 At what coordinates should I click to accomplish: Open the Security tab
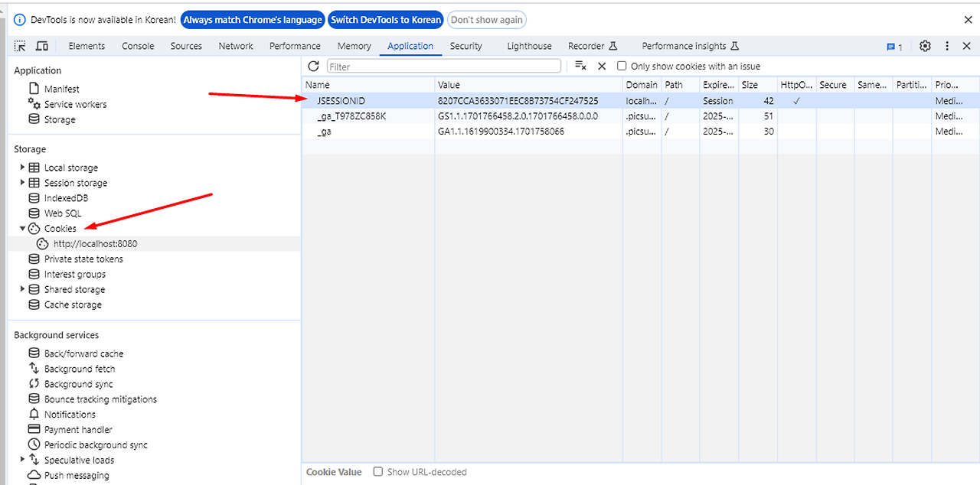tap(466, 46)
